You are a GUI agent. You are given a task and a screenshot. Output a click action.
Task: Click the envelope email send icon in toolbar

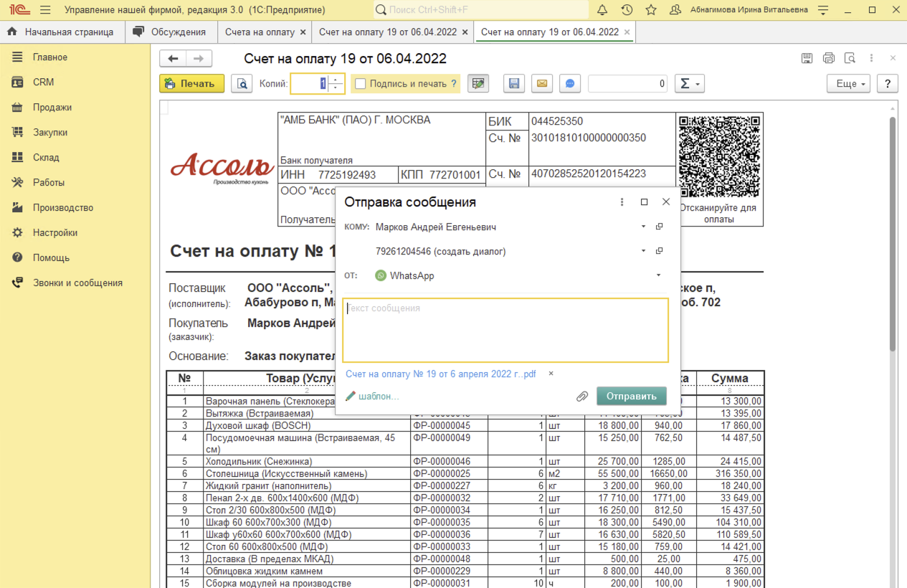pyautogui.click(x=542, y=84)
